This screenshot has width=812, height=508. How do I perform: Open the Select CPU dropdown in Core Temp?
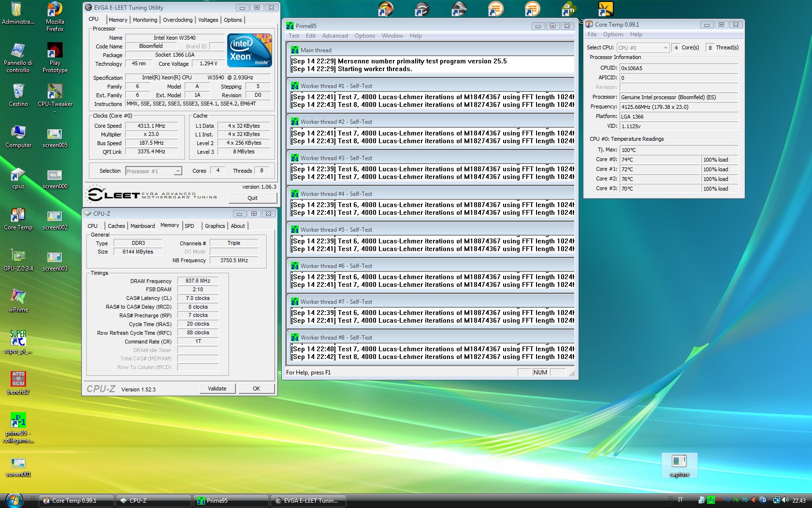click(x=643, y=48)
